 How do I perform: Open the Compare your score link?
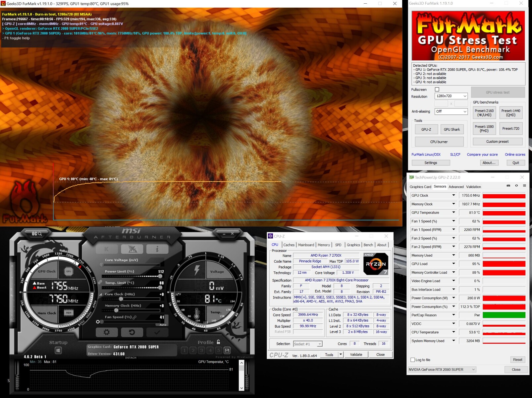pos(482,155)
